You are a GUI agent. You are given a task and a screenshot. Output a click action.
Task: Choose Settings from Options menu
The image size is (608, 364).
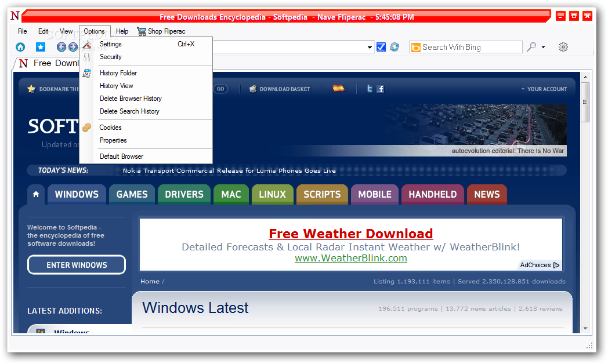(146, 44)
